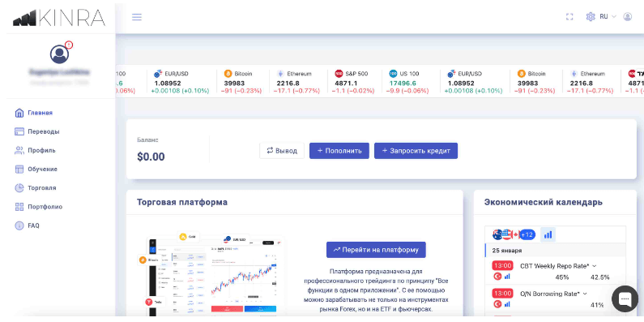Viewport: 644px width, 322px height.
Task: Click the first Ethereum ticker icon
Action: (280, 74)
